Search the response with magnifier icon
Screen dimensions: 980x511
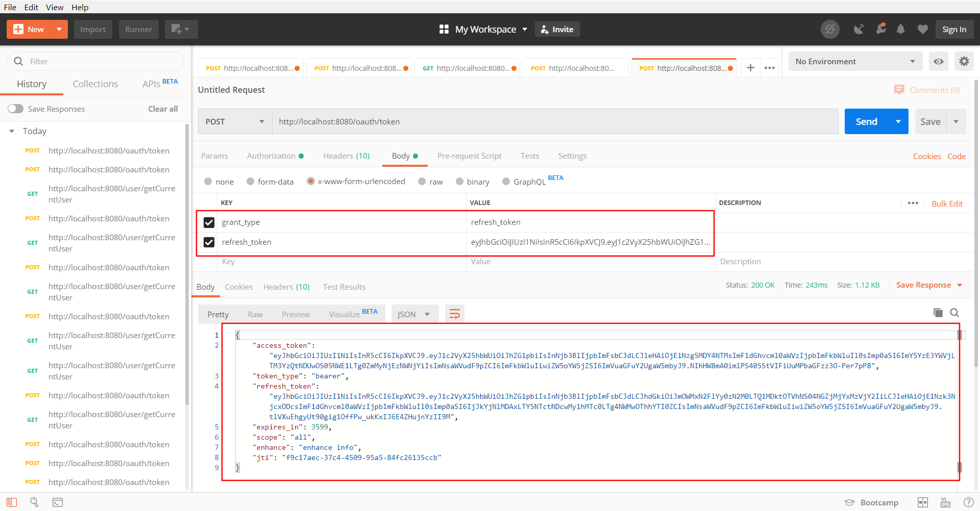(954, 313)
